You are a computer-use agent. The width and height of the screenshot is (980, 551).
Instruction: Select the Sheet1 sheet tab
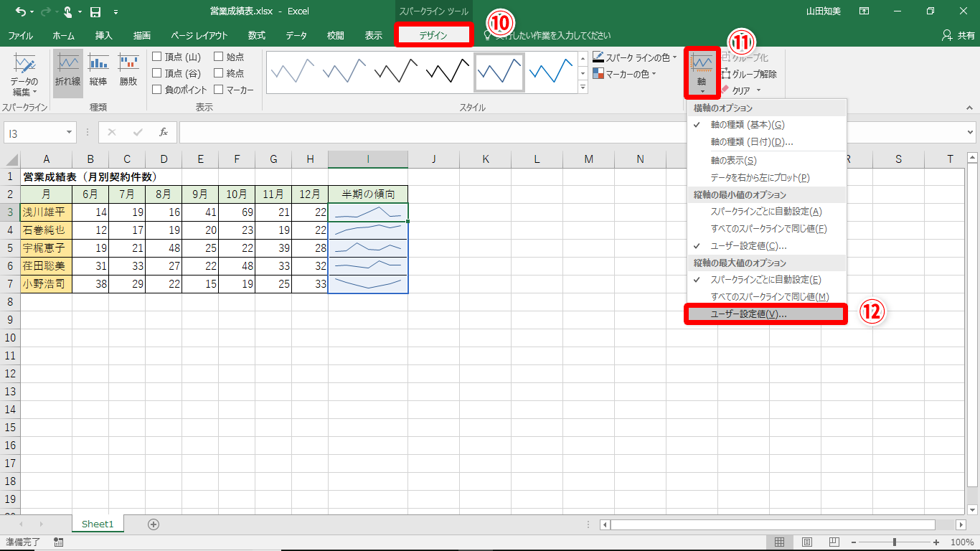[98, 524]
